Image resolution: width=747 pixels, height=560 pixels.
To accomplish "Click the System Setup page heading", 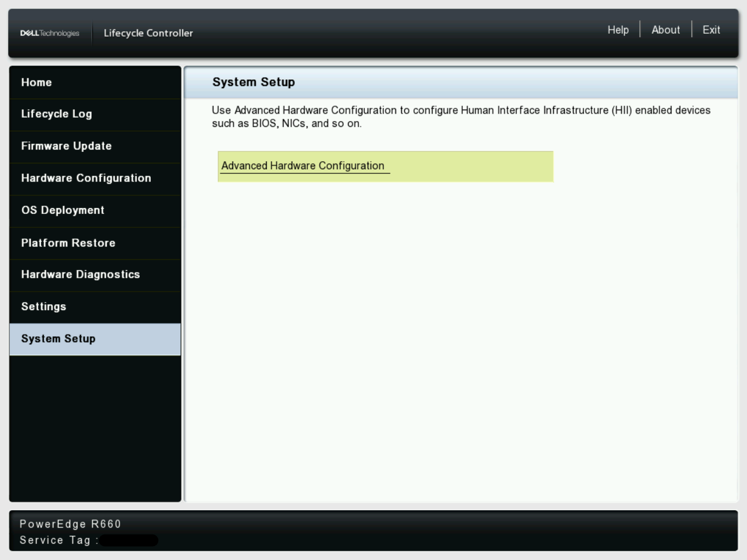I will pos(253,82).
